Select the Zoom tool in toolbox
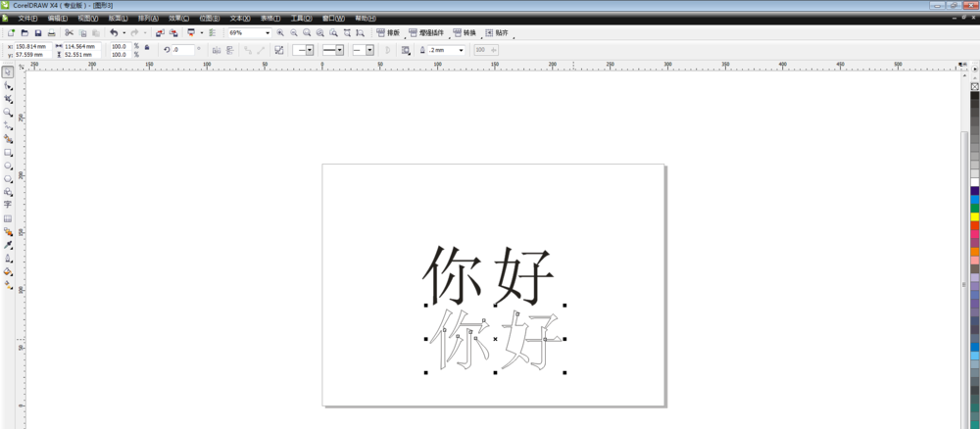Screen dimensions: 980x429 point(8,113)
